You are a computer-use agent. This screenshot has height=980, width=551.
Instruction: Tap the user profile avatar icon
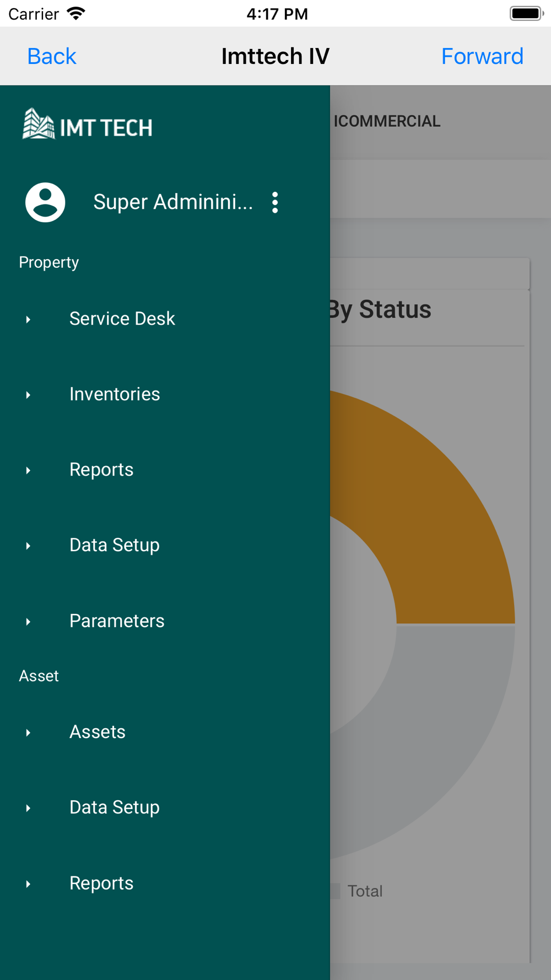click(45, 202)
